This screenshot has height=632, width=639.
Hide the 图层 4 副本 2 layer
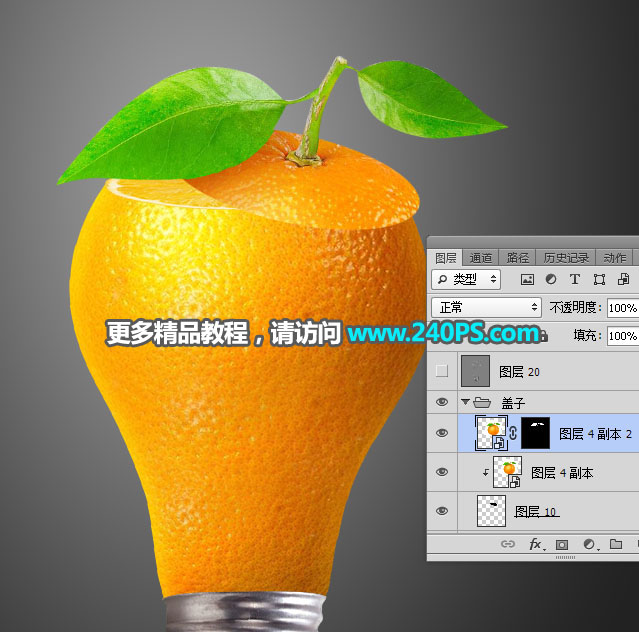coord(442,433)
